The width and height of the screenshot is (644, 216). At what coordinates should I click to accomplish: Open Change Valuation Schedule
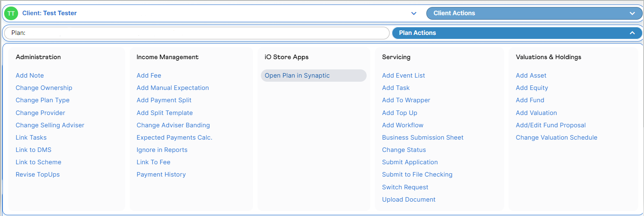pos(556,138)
